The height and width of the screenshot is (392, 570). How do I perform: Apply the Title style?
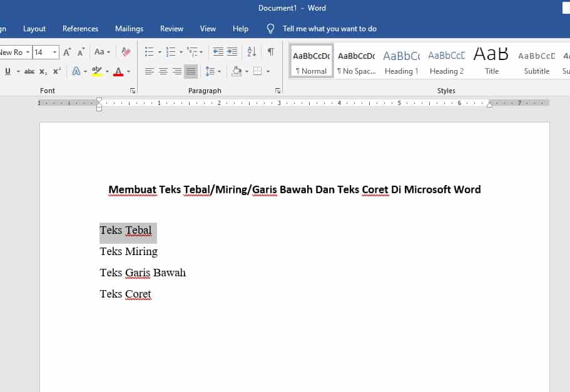[492, 61]
